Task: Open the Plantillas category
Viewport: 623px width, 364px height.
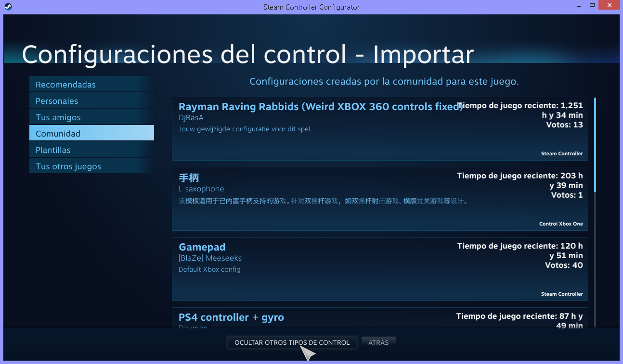Action: tap(91, 150)
